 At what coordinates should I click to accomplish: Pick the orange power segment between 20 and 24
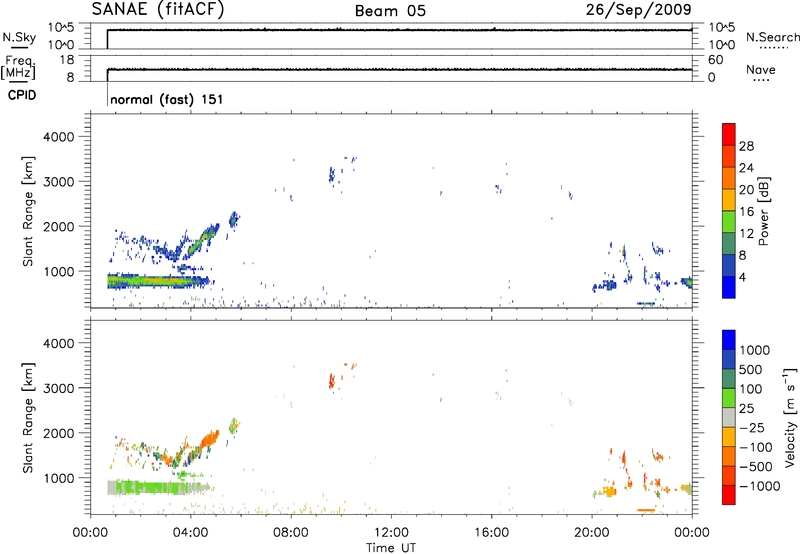tap(729, 178)
